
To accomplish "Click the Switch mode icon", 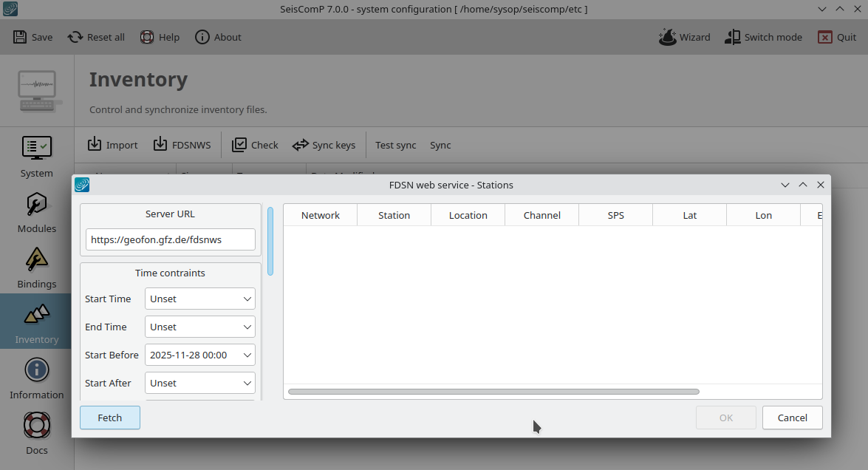I will (x=732, y=37).
